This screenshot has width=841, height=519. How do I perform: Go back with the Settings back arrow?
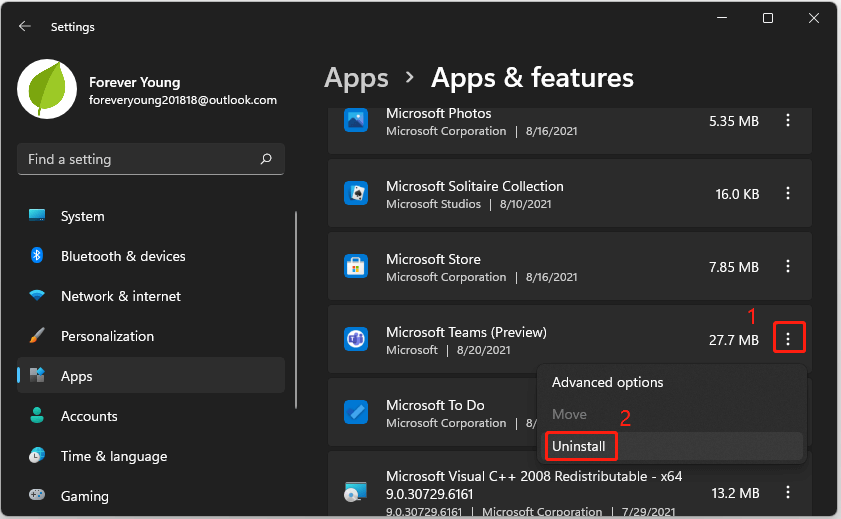click(25, 26)
